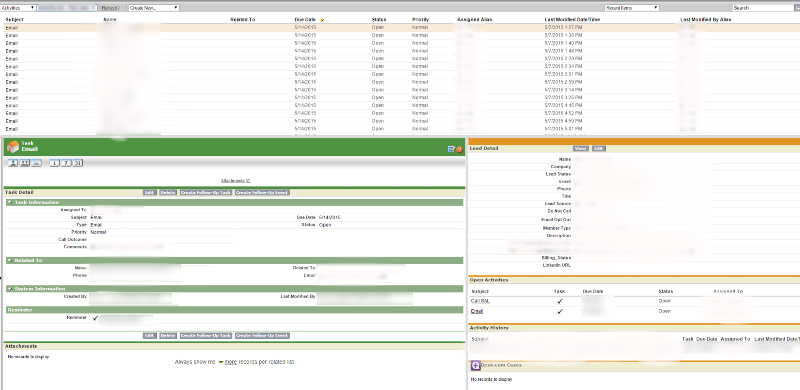Click the edit-layout icon in green Task header

pos(451,149)
